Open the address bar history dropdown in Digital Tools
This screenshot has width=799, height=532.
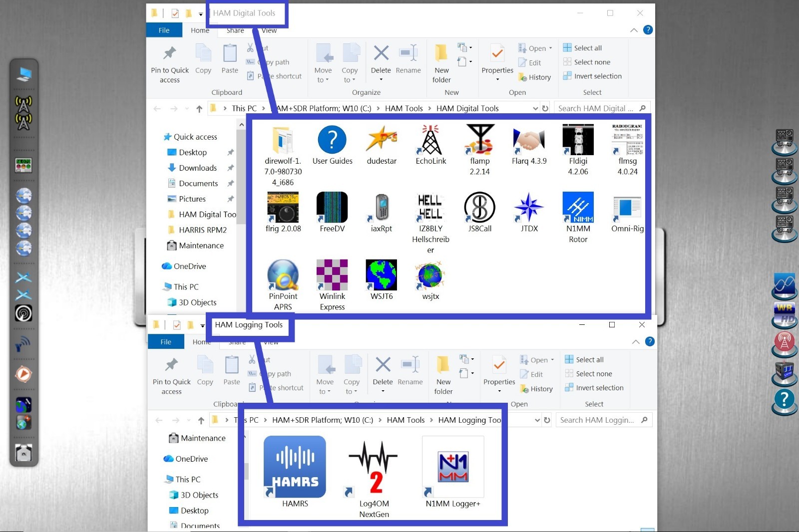(535, 108)
